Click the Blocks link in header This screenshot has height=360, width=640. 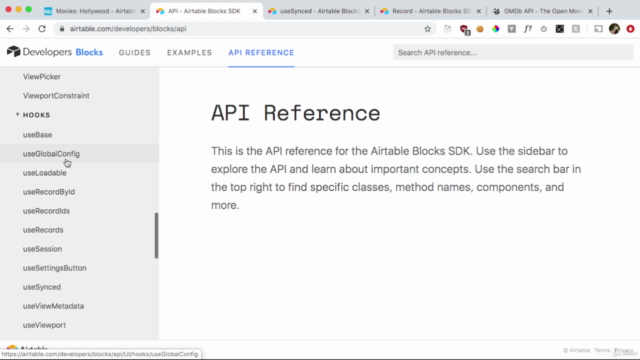pos(89,52)
